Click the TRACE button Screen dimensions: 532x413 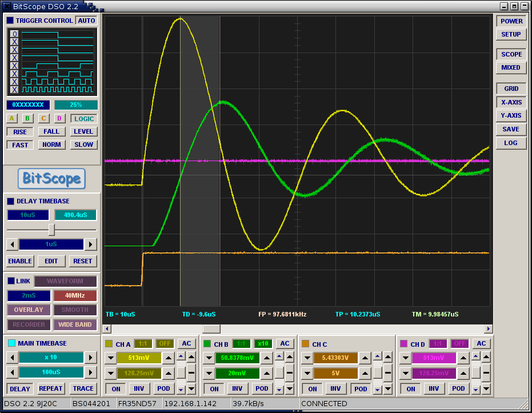point(83,388)
